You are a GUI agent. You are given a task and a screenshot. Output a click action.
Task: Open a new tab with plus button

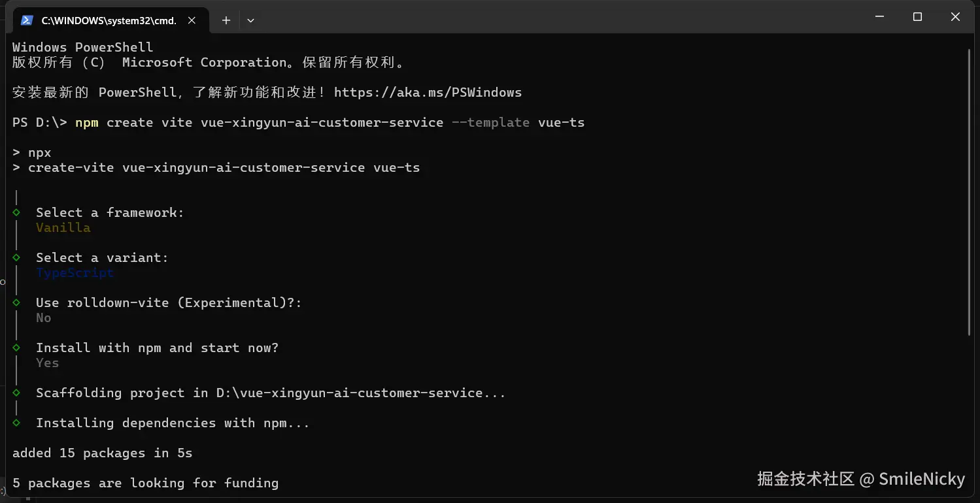pos(226,20)
